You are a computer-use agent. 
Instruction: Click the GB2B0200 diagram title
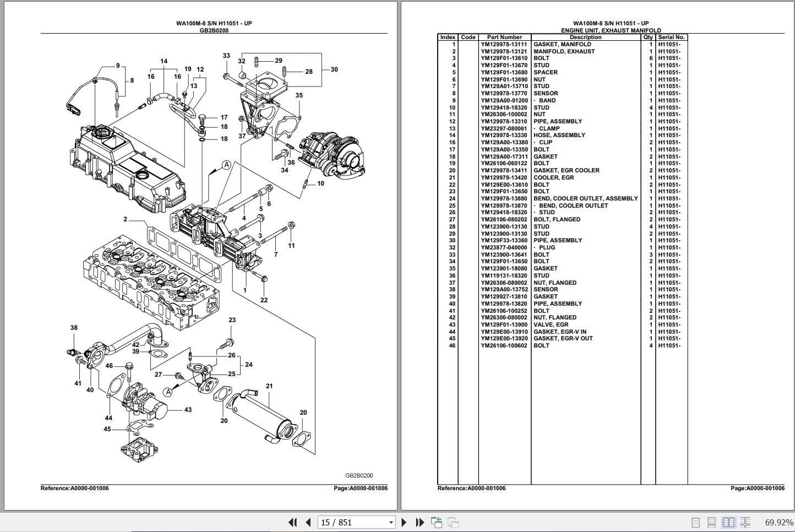click(214, 31)
